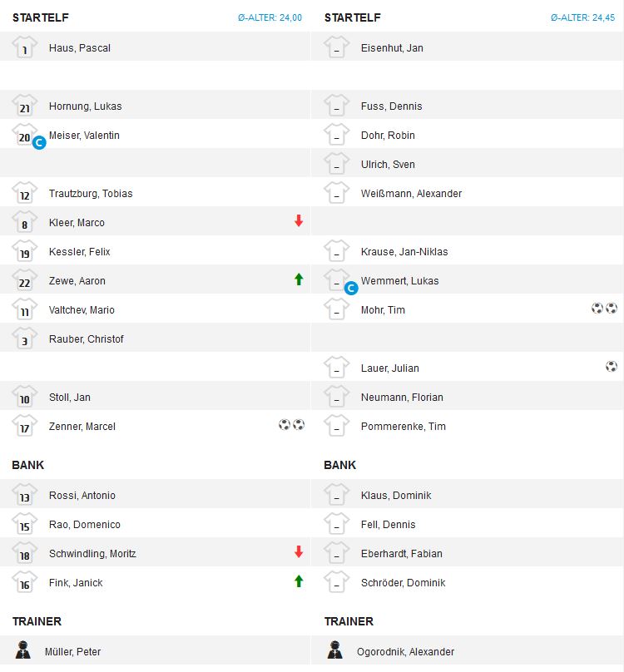Click jersey number 17 icon
Viewport: 624px width, 672px height.
point(25,426)
